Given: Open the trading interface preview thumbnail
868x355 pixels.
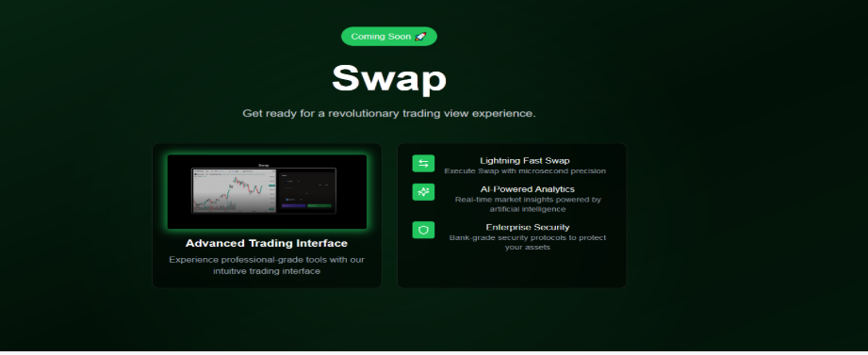Looking at the screenshot, I should point(267,191).
